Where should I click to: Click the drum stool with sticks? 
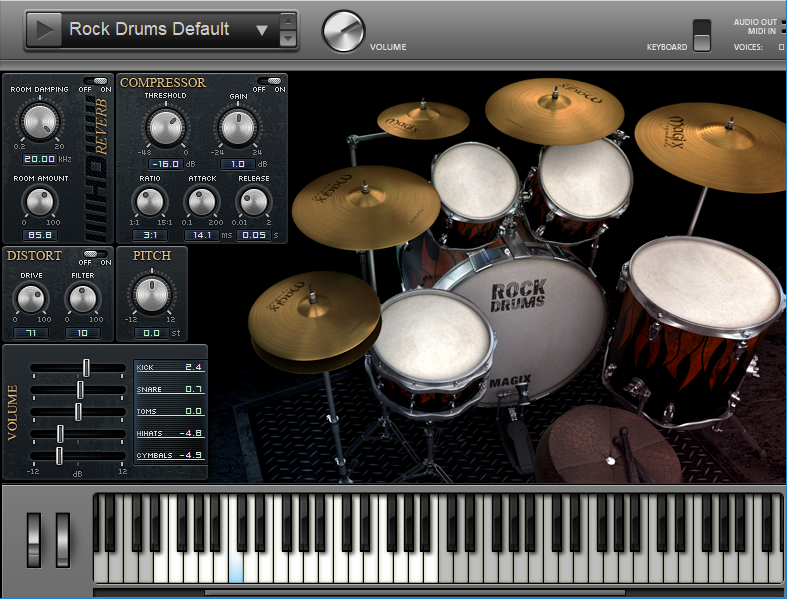608,444
